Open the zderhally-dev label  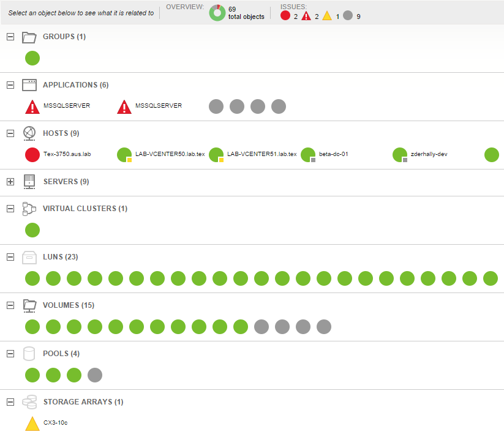429,154
